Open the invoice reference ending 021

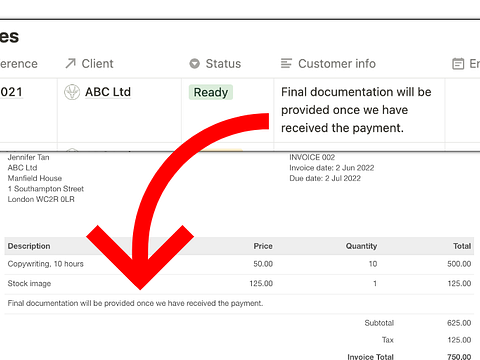click(11, 92)
